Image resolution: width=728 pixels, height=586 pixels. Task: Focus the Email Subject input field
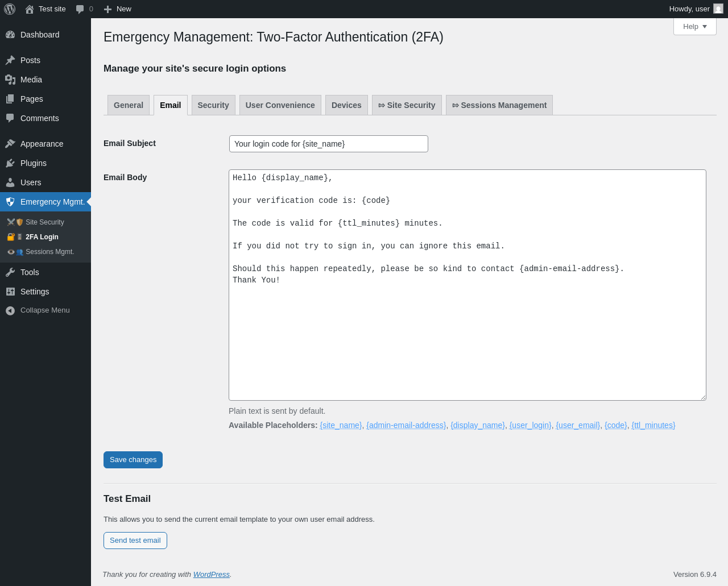click(328, 144)
